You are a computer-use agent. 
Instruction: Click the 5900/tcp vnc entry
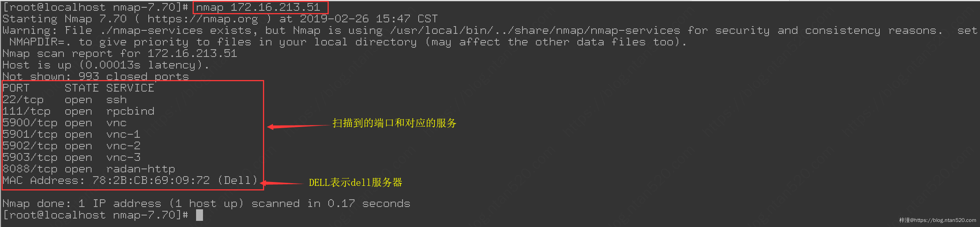pyautogui.click(x=65, y=123)
